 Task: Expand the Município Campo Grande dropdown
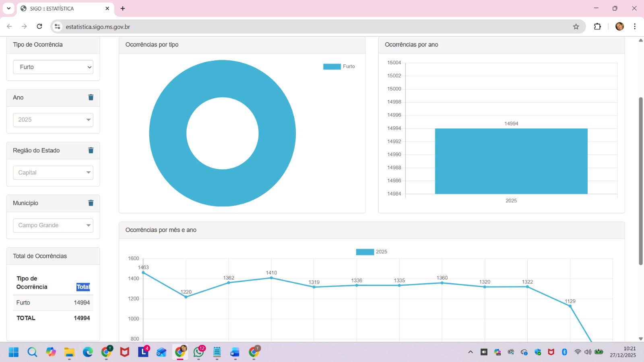click(53, 225)
